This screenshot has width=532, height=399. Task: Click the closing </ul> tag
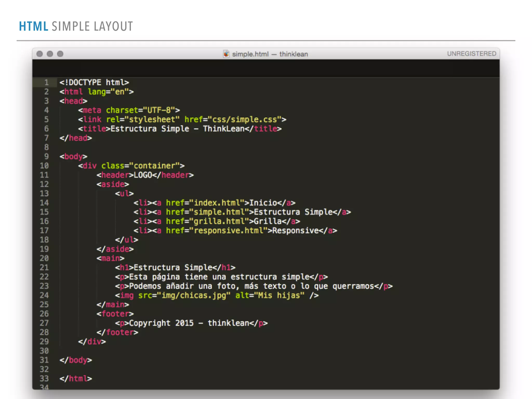point(127,240)
